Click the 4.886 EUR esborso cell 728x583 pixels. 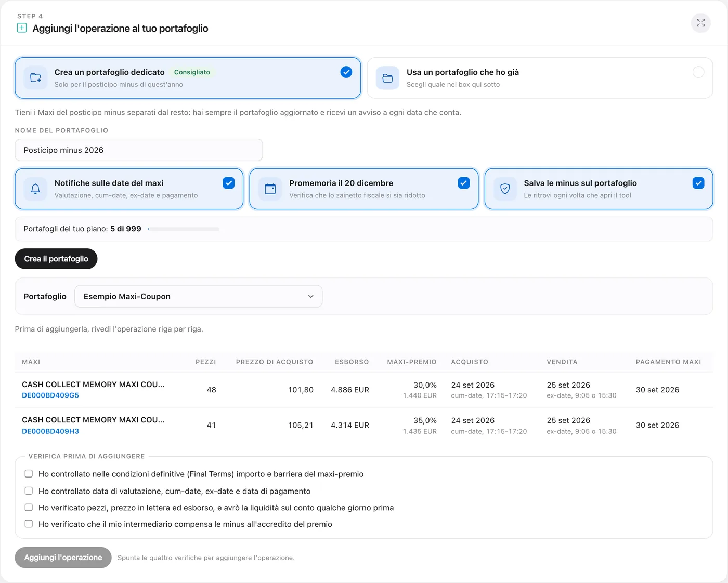tap(350, 390)
